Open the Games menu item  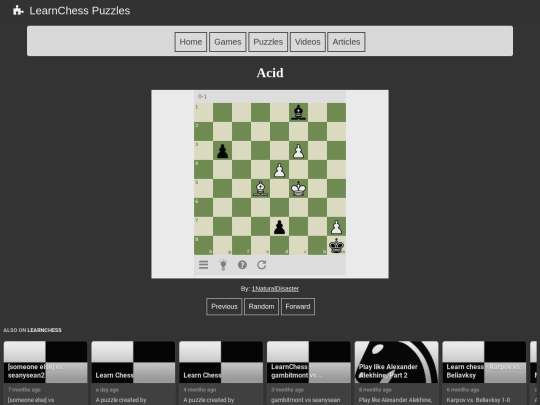pos(228,42)
